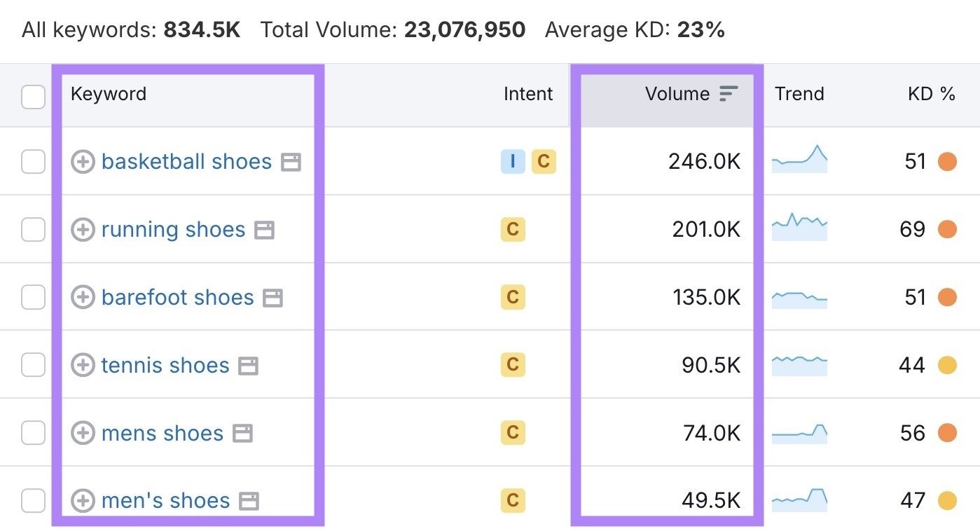
Task: Click the Average KD 23% figure
Action: [701, 30]
